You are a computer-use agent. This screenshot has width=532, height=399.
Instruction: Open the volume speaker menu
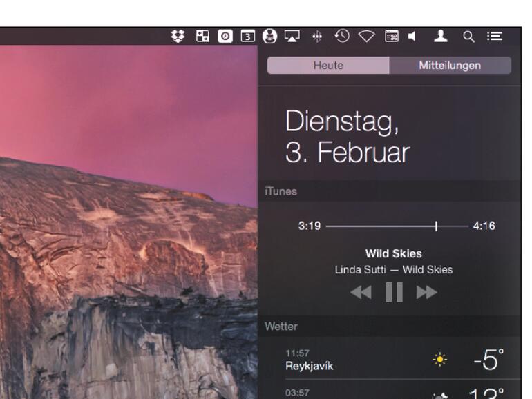[x=412, y=37]
